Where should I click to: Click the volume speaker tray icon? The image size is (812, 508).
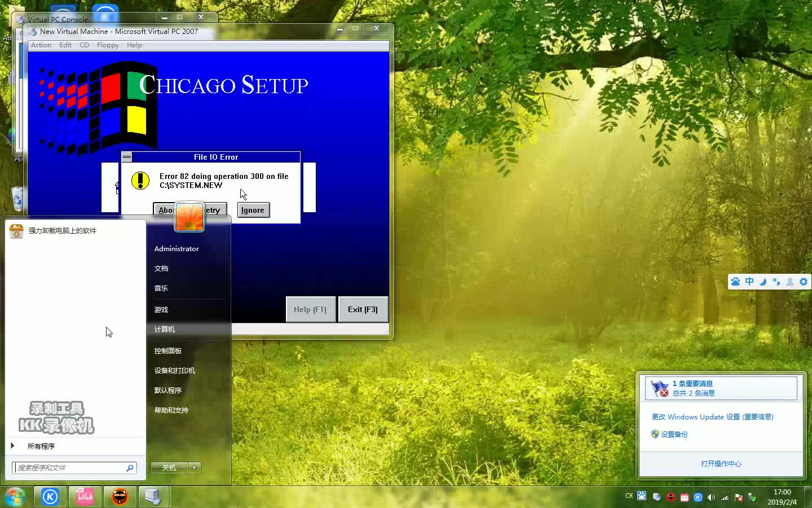pyautogui.click(x=711, y=497)
